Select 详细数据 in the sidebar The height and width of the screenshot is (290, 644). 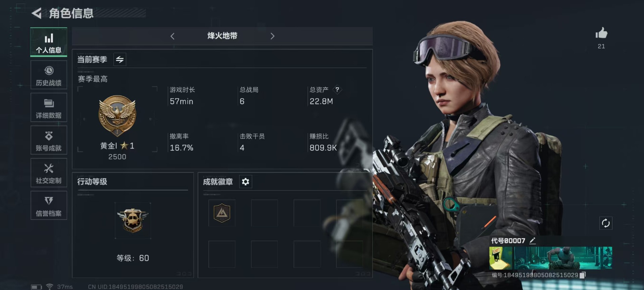pos(49,108)
